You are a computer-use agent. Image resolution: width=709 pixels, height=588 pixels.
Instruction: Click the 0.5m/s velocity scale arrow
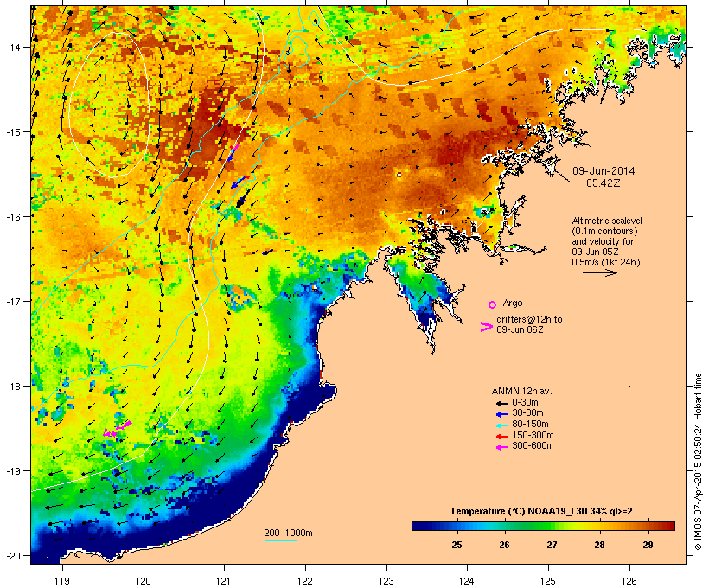[x=599, y=272]
